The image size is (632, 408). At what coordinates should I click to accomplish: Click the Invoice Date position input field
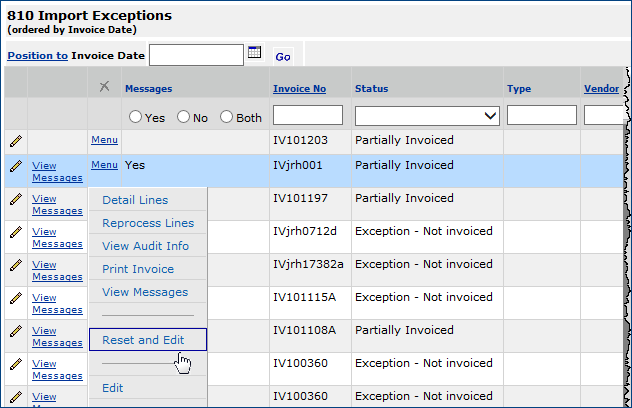click(196, 55)
